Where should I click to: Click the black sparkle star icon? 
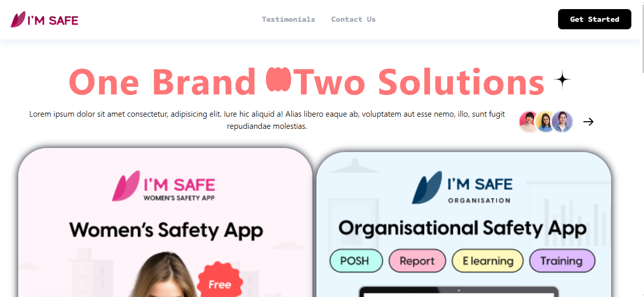click(562, 79)
